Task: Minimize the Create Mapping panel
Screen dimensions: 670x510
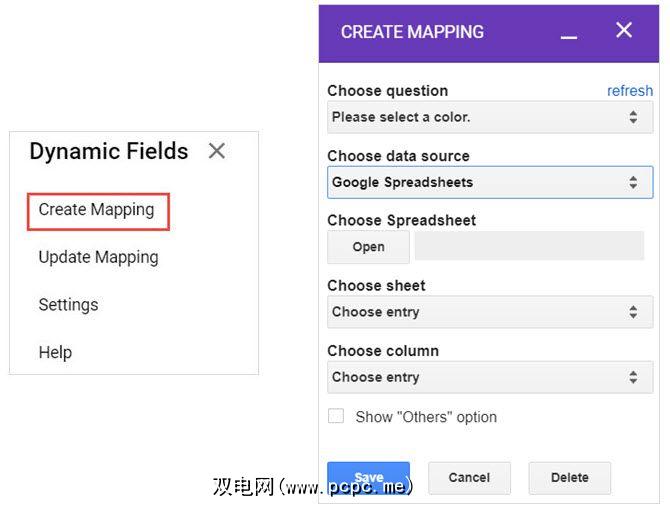Action: click(x=569, y=35)
